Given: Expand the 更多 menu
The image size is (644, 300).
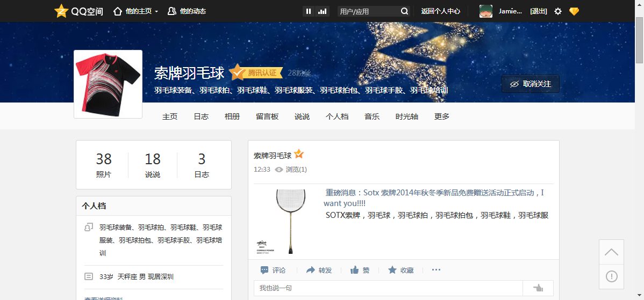Looking at the screenshot, I should 442,116.
